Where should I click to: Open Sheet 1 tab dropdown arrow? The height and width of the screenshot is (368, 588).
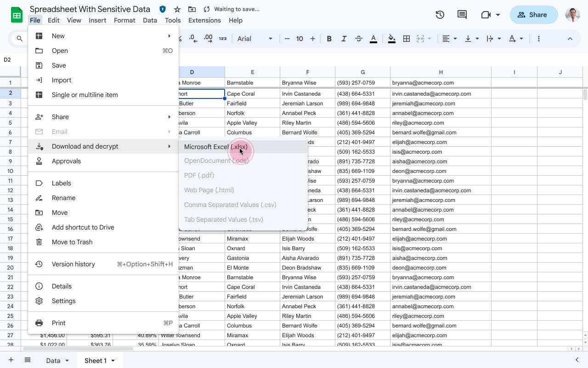pyautogui.click(x=113, y=361)
